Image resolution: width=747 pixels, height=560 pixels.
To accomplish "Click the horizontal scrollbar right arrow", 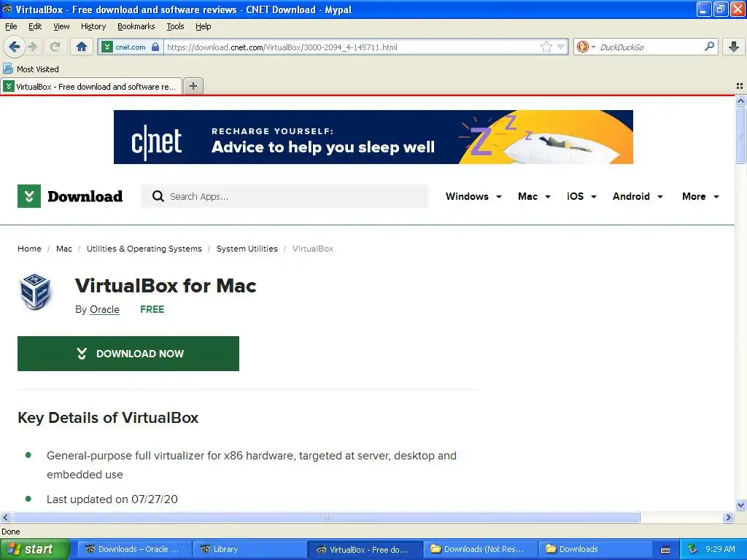I will pyautogui.click(x=728, y=517).
